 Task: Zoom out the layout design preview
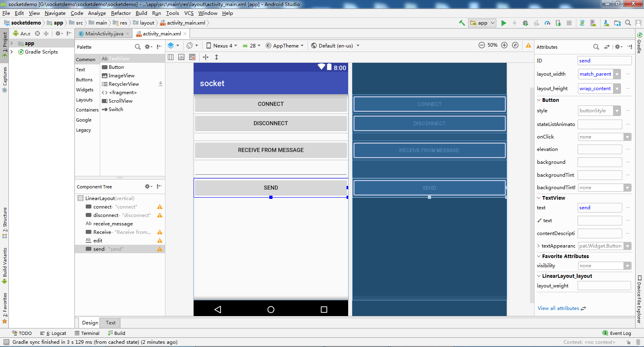(481, 45)
